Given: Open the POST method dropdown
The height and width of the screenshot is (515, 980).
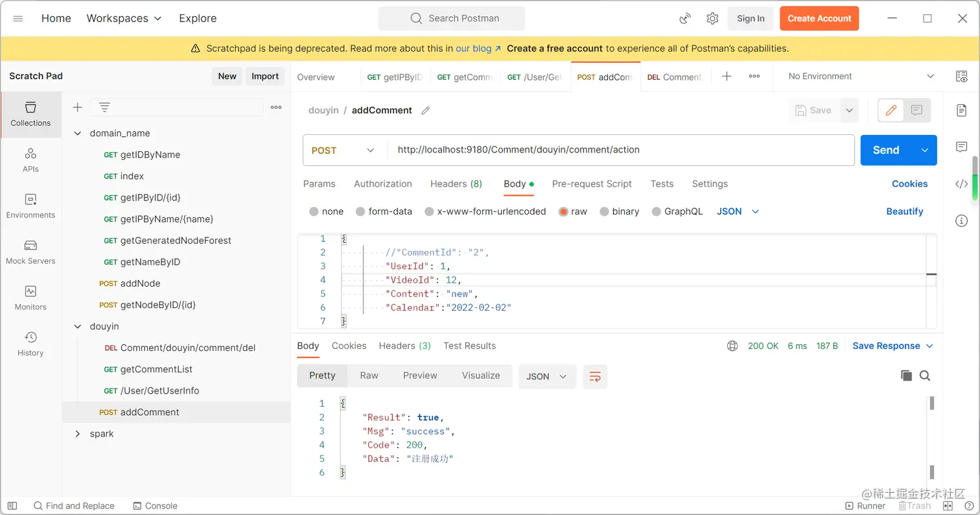Looking at the screenshot, I should point(344,150).
